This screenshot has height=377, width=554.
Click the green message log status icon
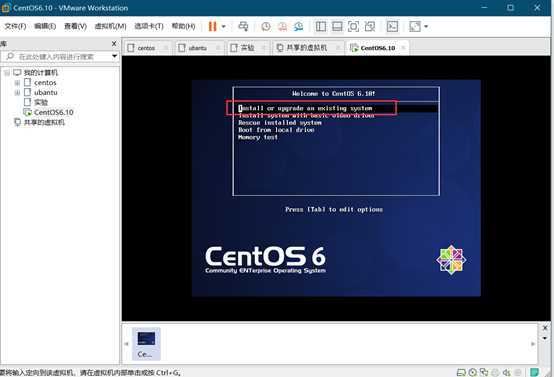[534, 372]
